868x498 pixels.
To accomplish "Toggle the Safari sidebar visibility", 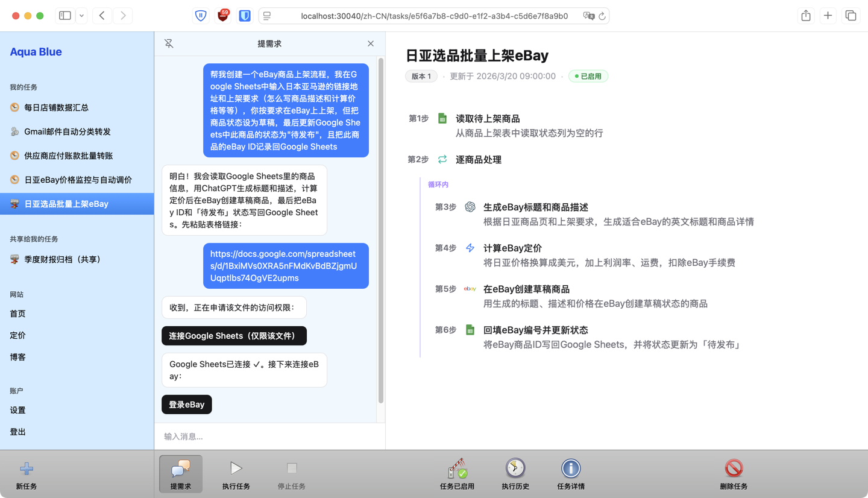I will pyautogui.click(x=64, y=15).
